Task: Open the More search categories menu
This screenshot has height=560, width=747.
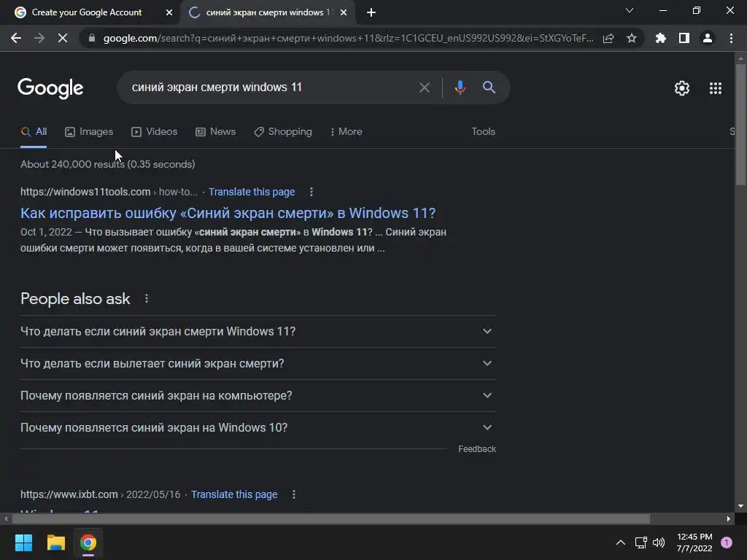Action: click(x=347, y=132)
